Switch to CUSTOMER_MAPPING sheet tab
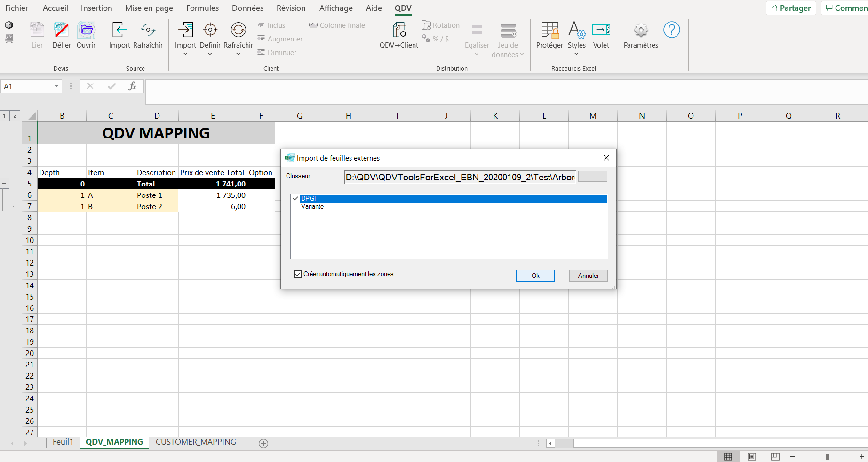868x462 pixels. click(x=196, y=442)
